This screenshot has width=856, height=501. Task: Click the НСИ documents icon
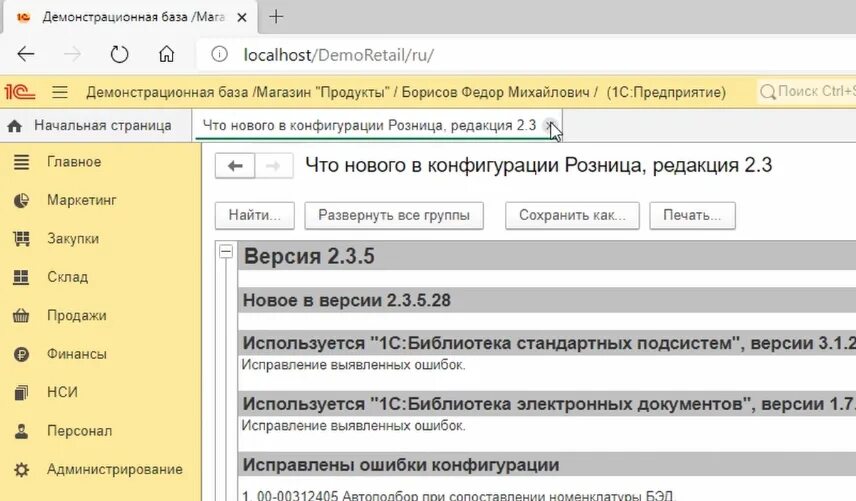[21, 392]
